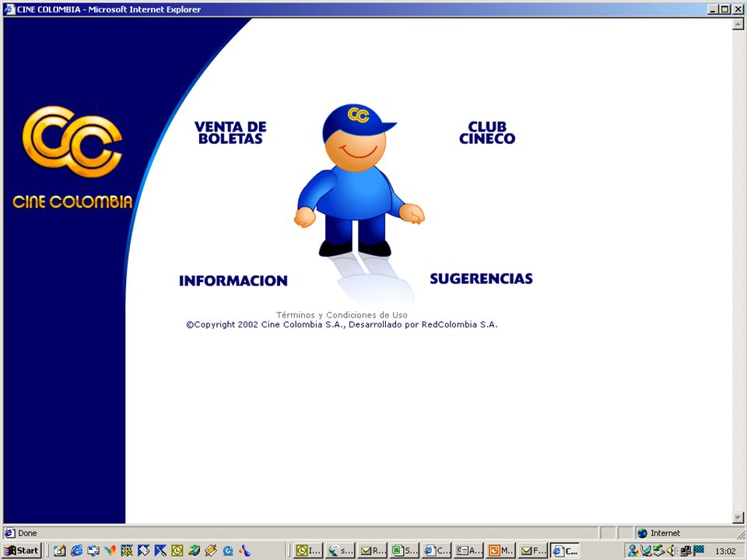Switch to the Excel 'S...' taskbar window
The width and height of the screenshot is (747, 560).
pyautogui.click(x=404, y=551)
